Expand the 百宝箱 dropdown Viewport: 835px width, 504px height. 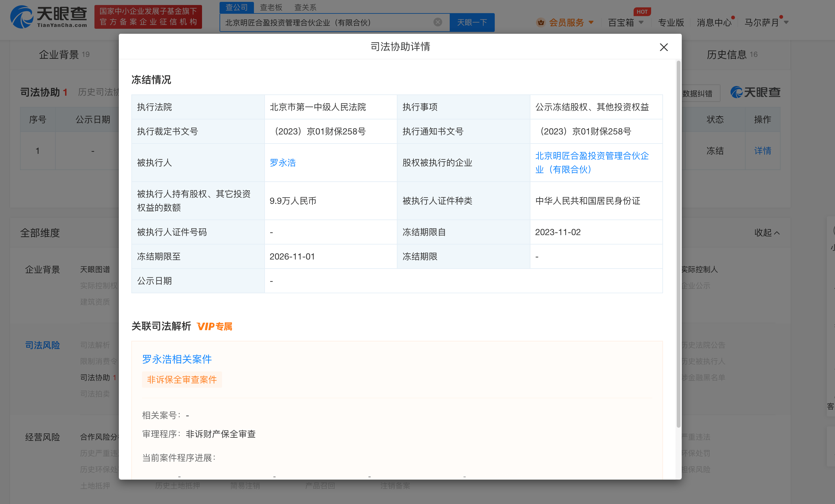pyautogui.click(x=641, y=23)
